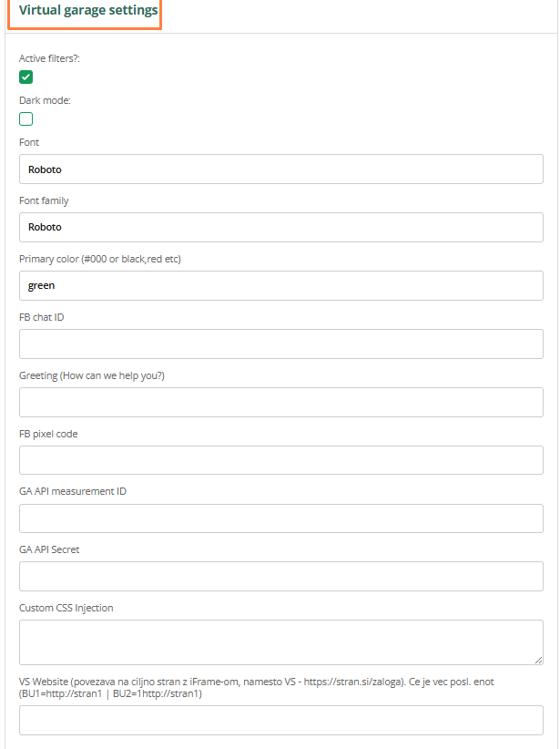Enable the Dark mode checkbox
The height and width of the screenshot is (749, 560).
tap(26, 118)
